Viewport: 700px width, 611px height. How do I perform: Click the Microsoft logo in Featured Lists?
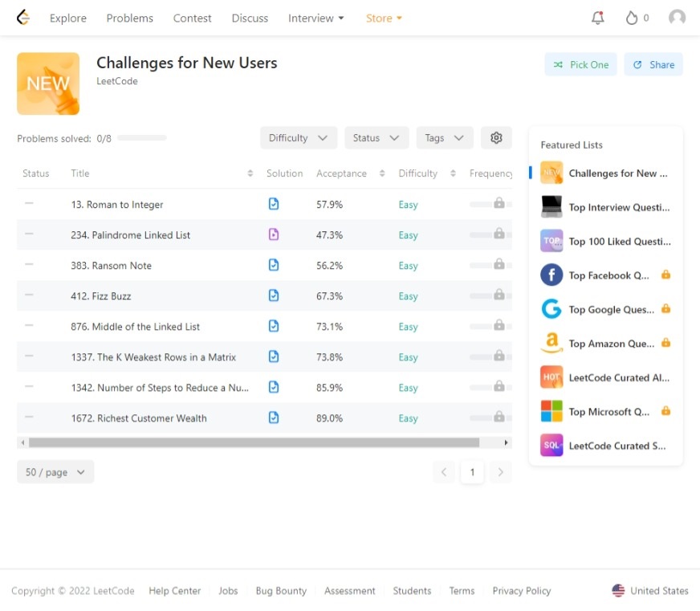551,411
